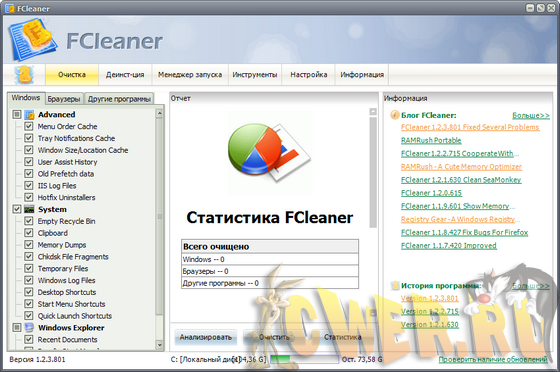Open the Информация tab

click(362, 75)
